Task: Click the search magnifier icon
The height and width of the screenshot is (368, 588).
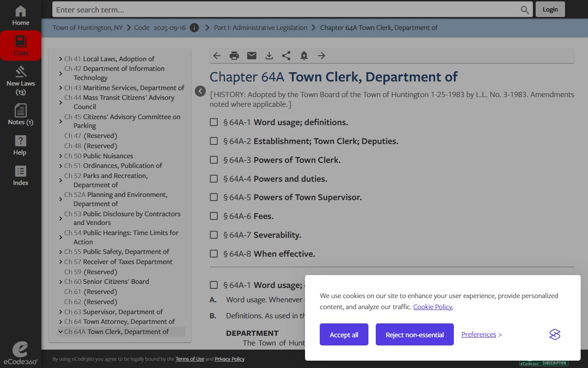Action: click(525, 10)
